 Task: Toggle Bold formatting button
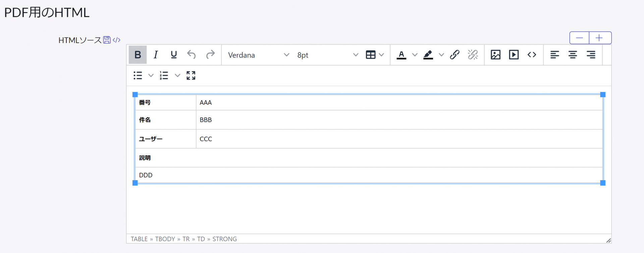click(x=138, y=55)
